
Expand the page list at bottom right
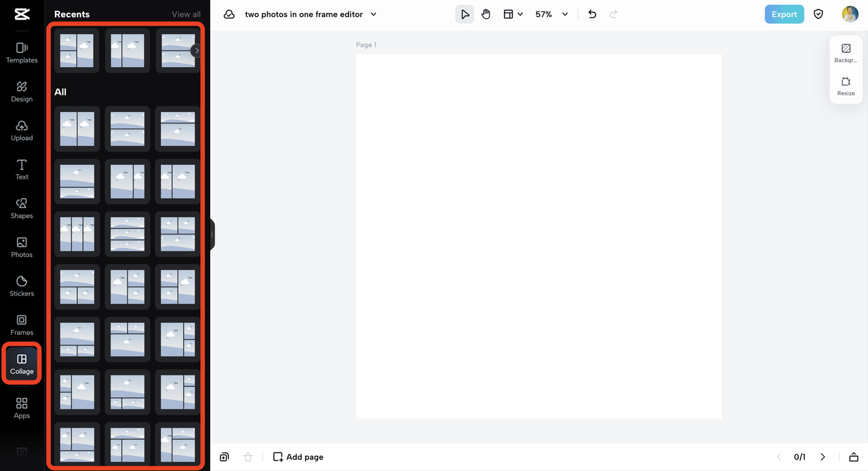click(854, 457)
